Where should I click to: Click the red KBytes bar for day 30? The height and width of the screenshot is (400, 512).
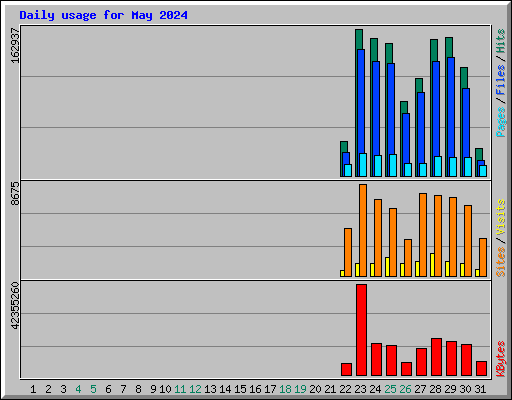point(466,360)
